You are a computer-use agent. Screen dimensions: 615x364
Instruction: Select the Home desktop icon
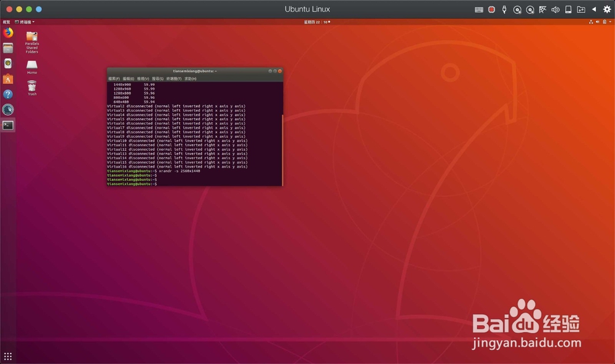tap(32, 67)
